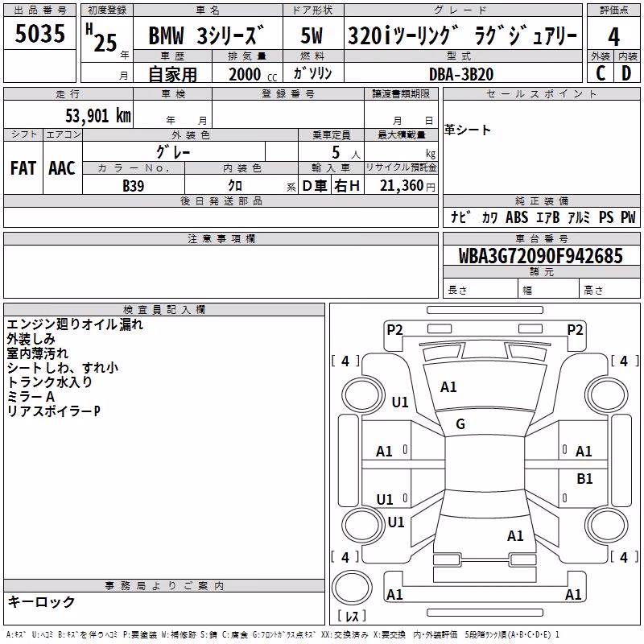
Task: Click the lot number 5035
Action: (39, 33)
